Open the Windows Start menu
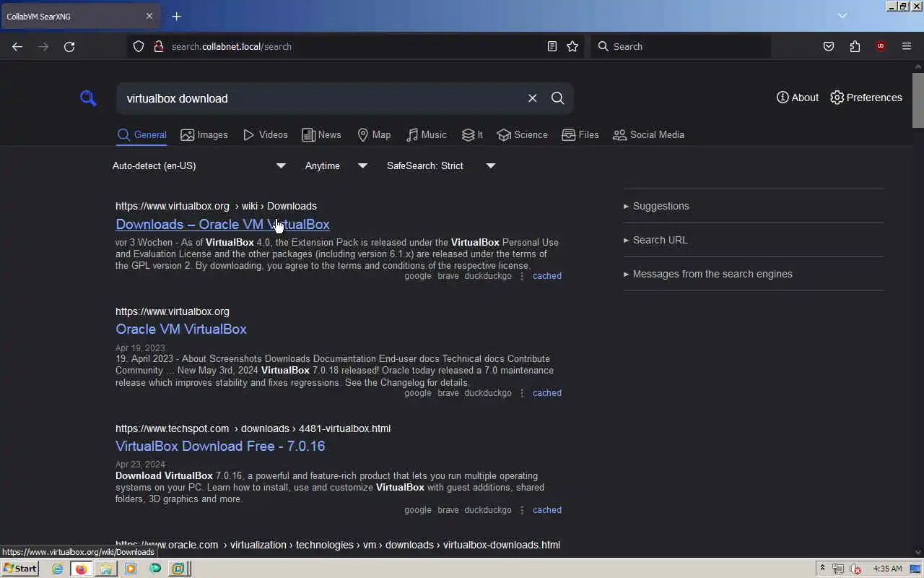The width and height of the screenshot is (924, 578). pyautogui.click(x=19, y=569)
